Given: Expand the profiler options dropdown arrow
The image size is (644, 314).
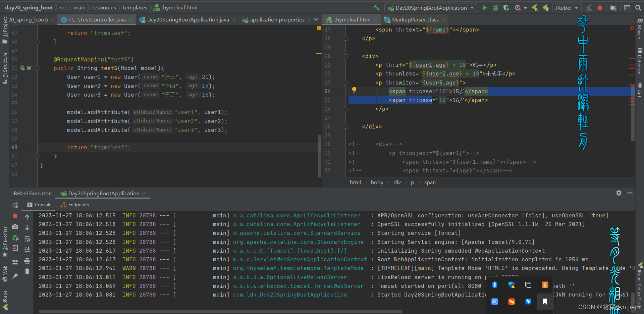Looking at the screenshot, I should (525, 8).
